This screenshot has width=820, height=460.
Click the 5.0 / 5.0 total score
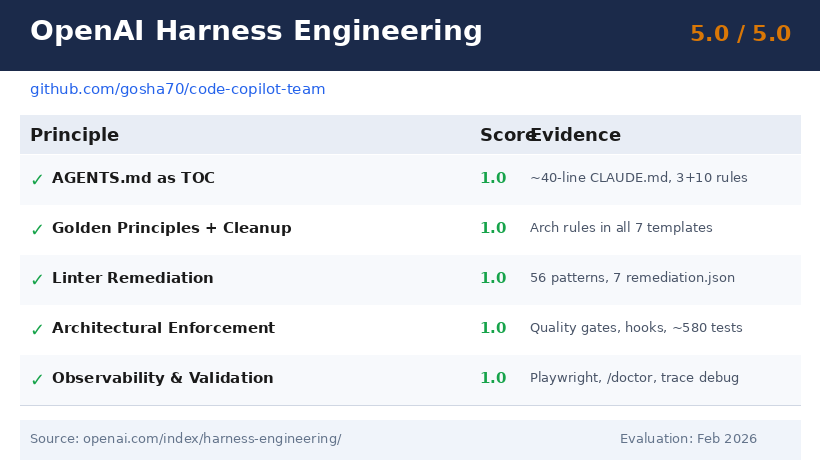point(741,33)
